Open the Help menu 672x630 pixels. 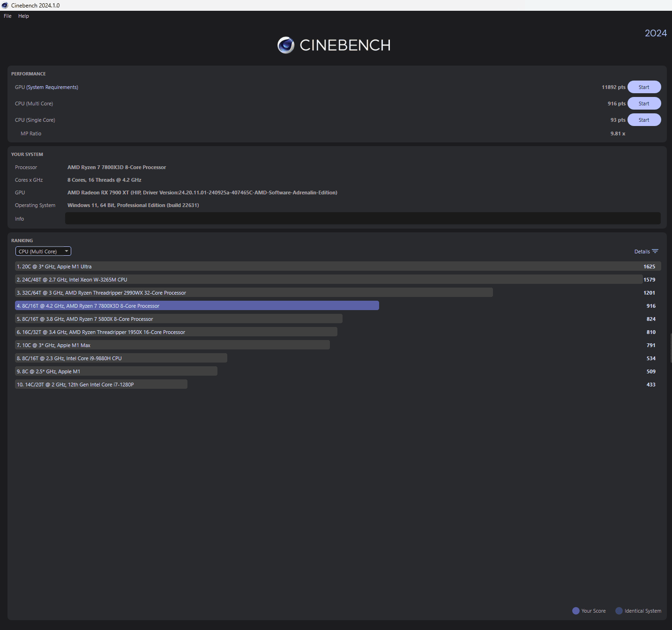pyautogui.click(x=23, y=16)
